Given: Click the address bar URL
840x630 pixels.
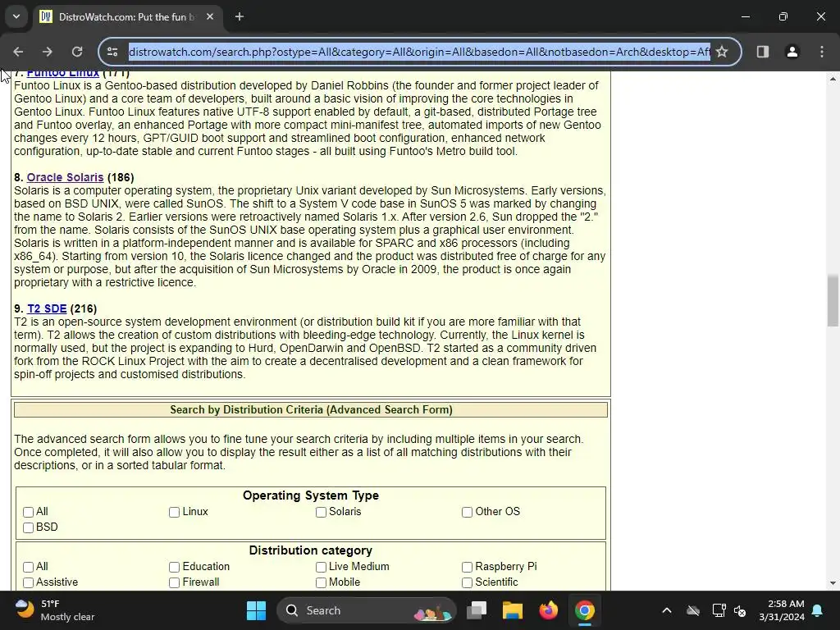Looking at the screenshot, I should pyautogui.click(x=419, y=52).
